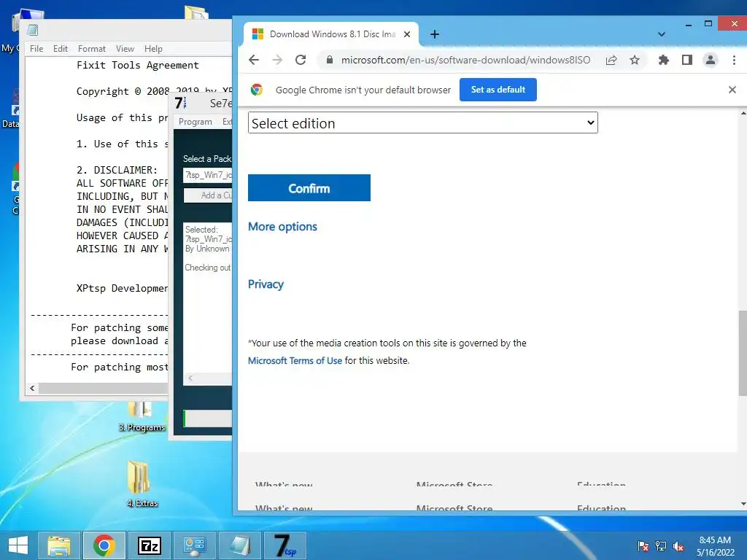Screen dimensions: 747x560
Task: Click Action Center flag tray icon
Action: (643, 546)
